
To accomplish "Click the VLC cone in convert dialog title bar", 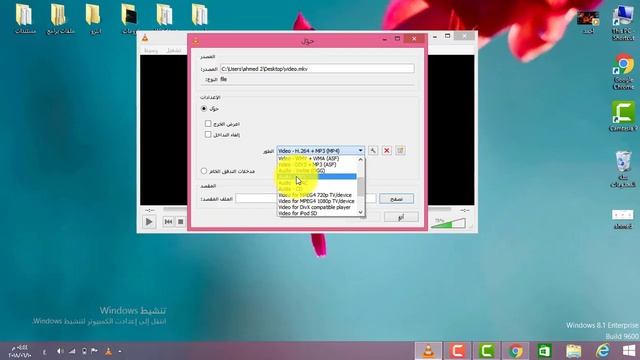I will tap(196, 41).
